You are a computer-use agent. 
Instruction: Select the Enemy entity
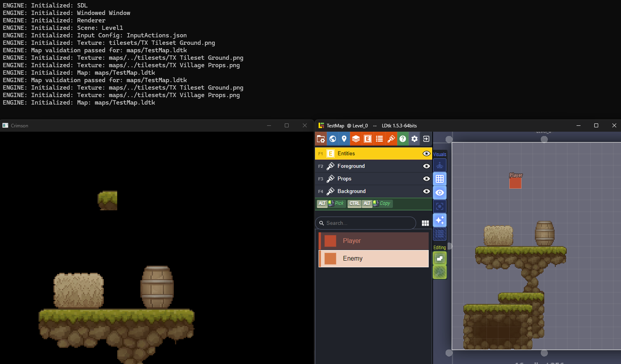tap(374, 259)
